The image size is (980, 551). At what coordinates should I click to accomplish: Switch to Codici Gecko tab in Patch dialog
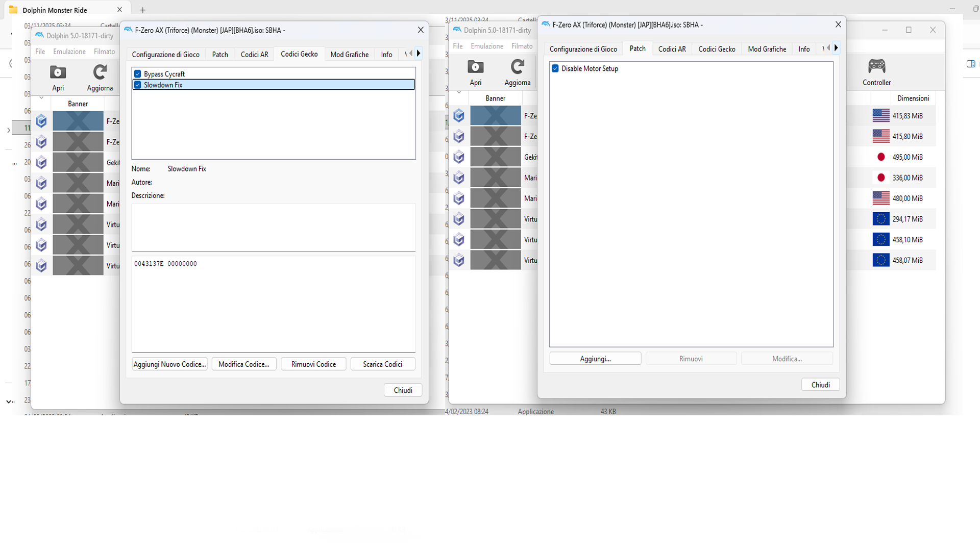(717, 49)
